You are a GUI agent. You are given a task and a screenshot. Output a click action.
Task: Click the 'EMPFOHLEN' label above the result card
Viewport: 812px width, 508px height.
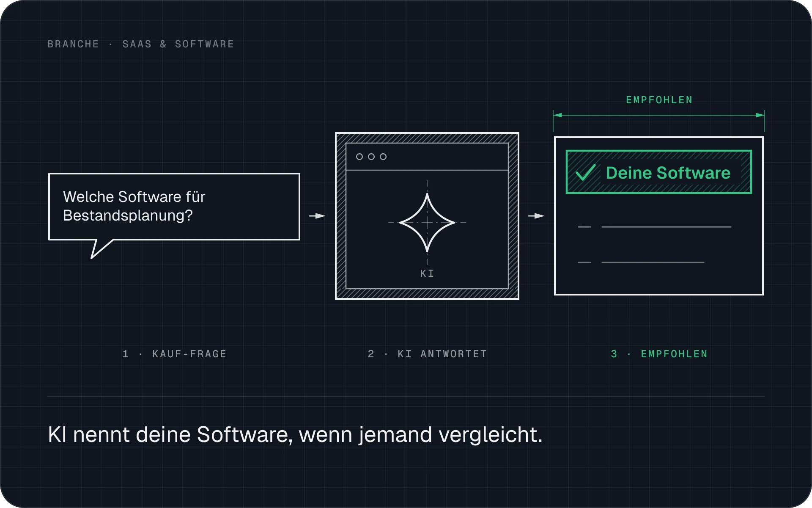(x=659, y=100)
